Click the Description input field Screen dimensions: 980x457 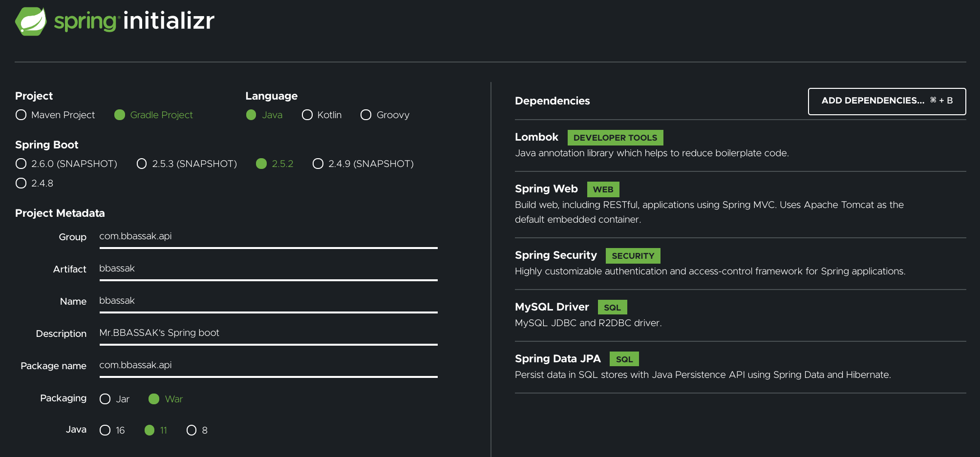click(x=268, y=333)
